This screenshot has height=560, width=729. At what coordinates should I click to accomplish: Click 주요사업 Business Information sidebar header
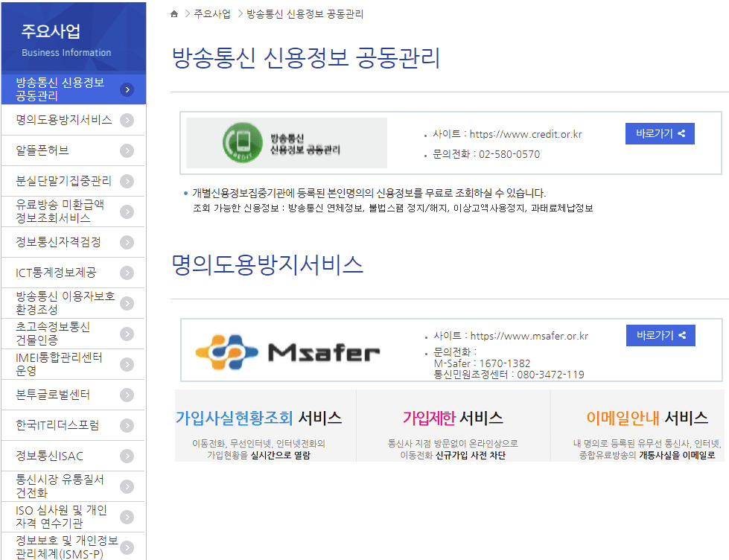coord(74,38)
